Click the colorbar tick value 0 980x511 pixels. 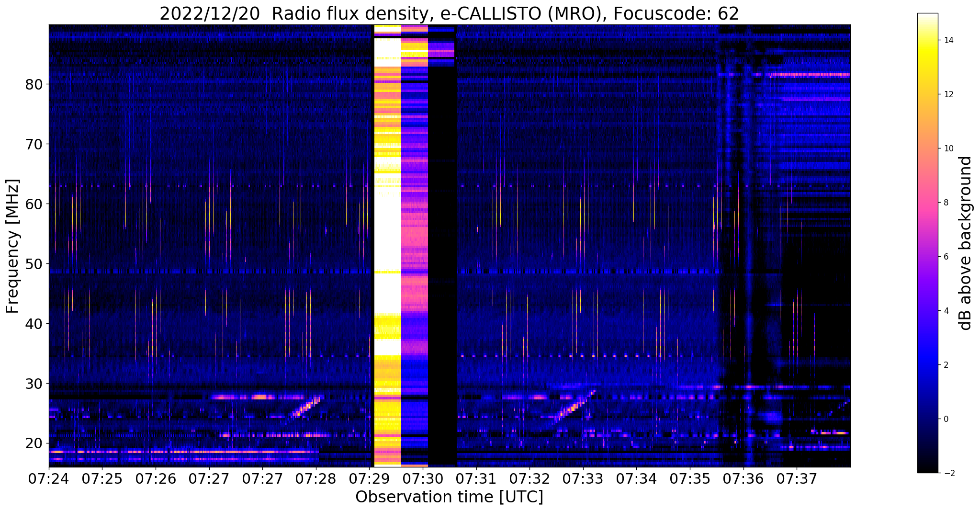click(946, 419)
